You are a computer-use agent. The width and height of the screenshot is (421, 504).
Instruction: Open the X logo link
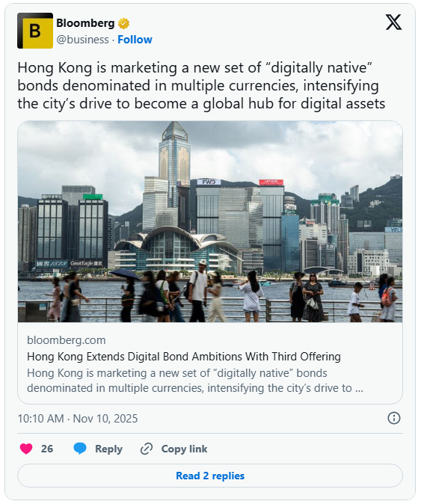(393, 22)
